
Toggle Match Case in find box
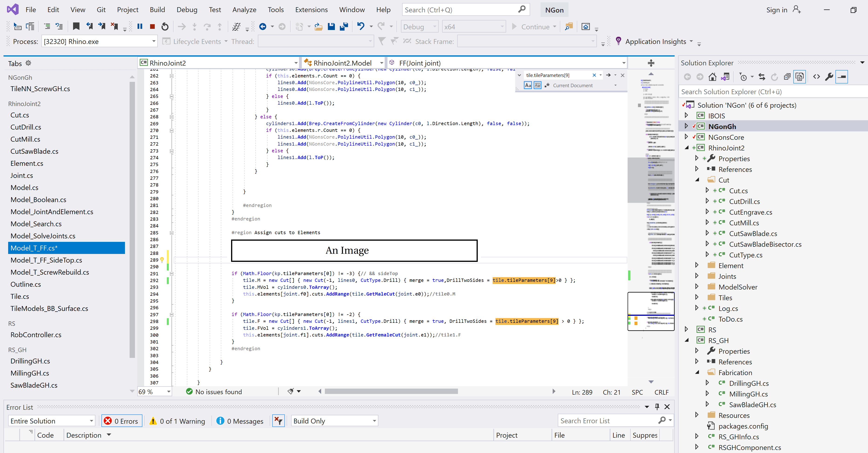pyautogui.click(x=528, y=85)
